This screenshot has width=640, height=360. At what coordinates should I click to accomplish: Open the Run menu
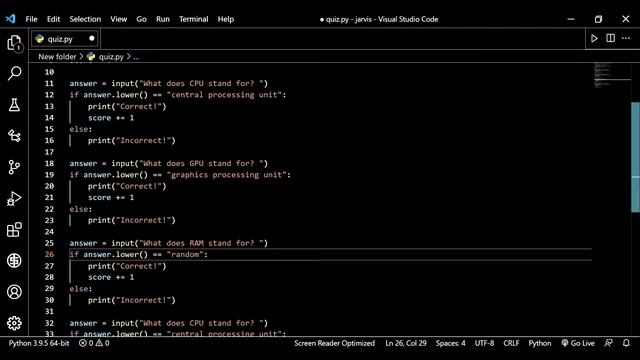point(162,19)
